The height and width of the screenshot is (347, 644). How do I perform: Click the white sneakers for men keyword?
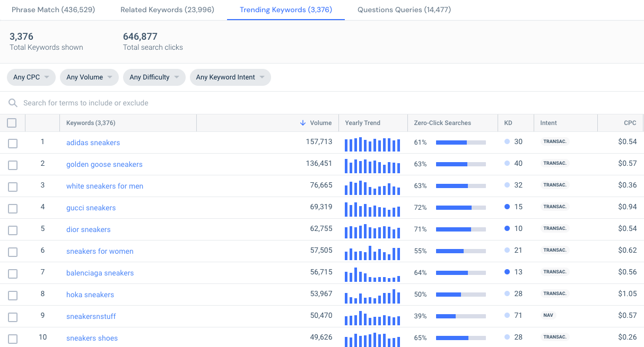[x=105, y=186]
